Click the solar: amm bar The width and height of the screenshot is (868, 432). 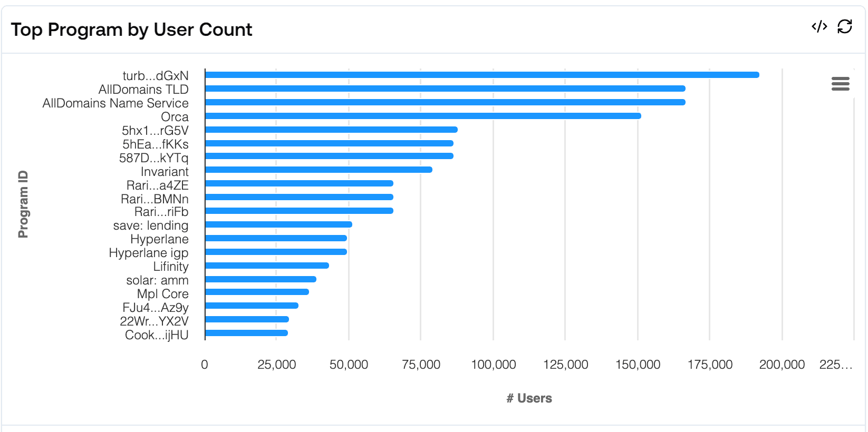(260, 279)
